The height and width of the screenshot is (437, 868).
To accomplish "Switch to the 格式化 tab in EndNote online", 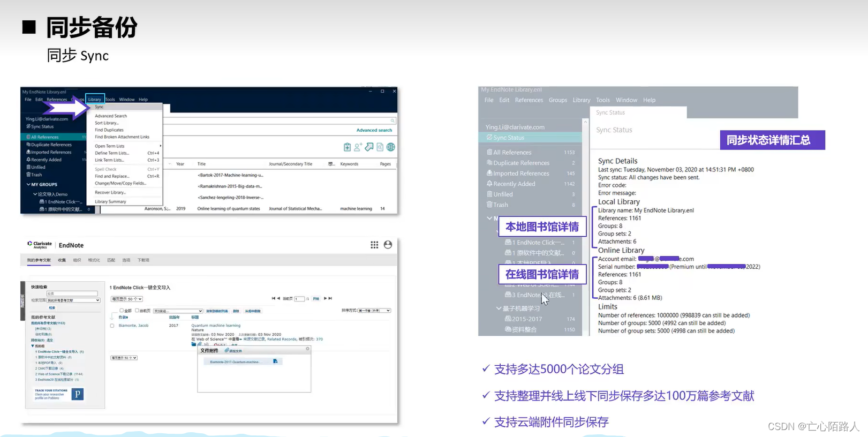I will [94, 260].
